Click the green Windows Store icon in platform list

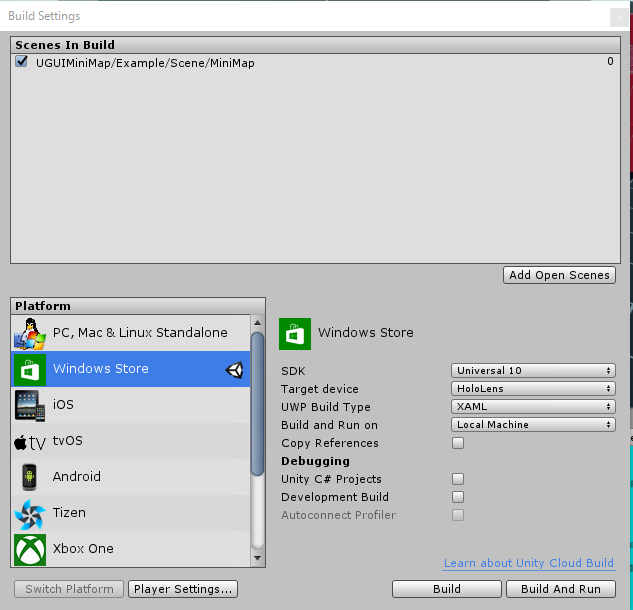click(x=30, y=369)
